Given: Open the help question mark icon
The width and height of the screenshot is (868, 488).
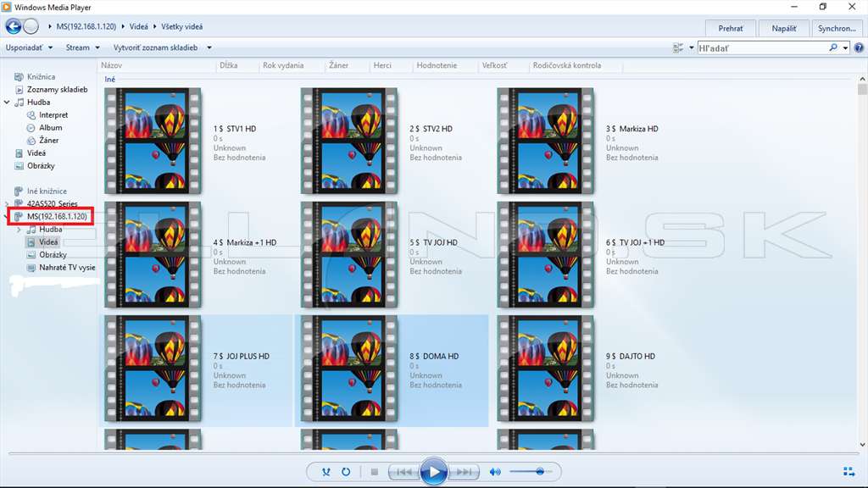Looking at the screenshot, I should pyautogui.click(x=859, y=48).
